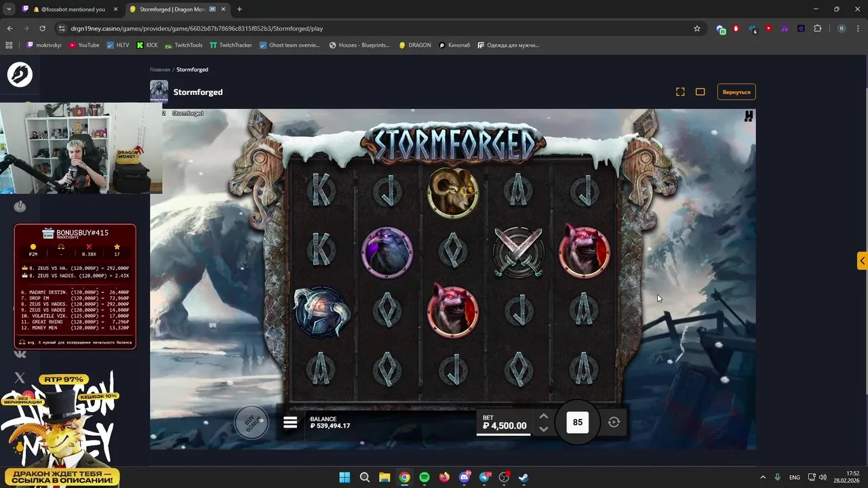This screenshot has width=868, height=488.
Task: Open the DRAGON bookmark
Action: (415, 45)
